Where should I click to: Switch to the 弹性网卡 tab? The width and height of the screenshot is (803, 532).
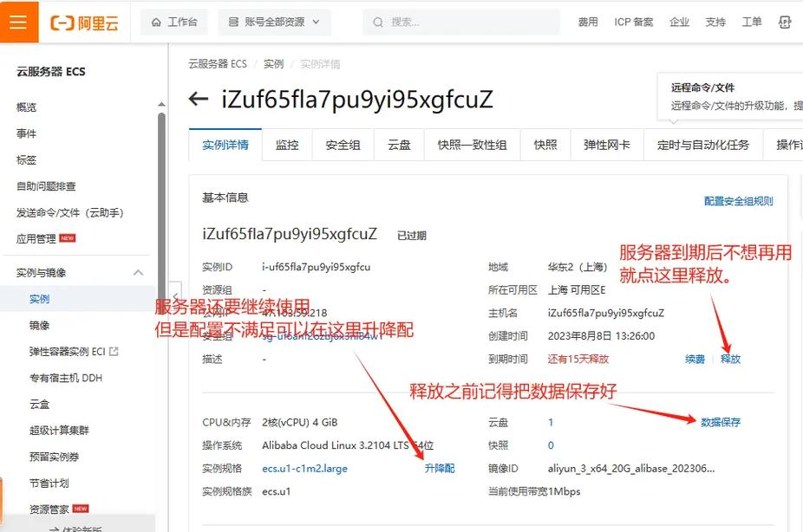(x=607, y=145)
